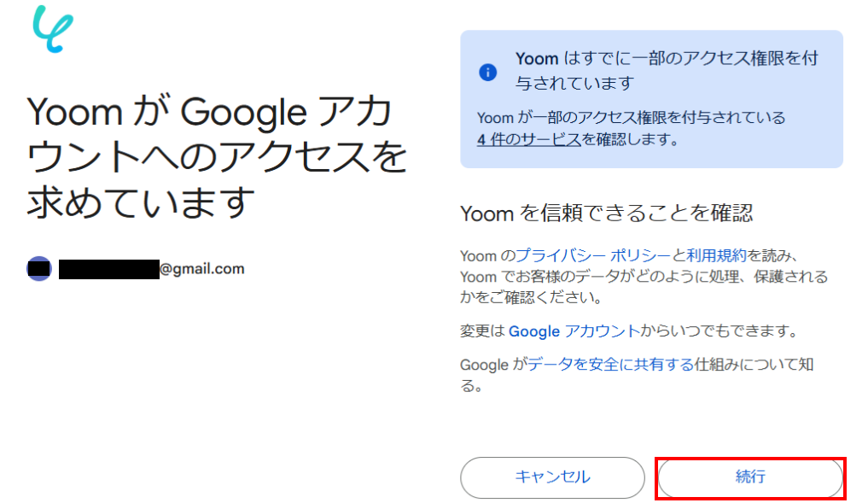The image size is (868, 503).
Task: Click the account avatar beside the email
Action: 39,269
